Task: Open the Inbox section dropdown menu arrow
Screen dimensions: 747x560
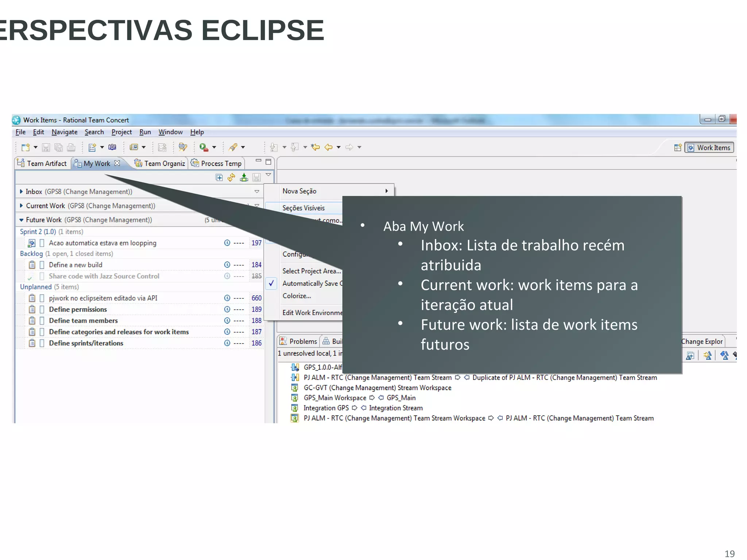Action: (257, 191)
